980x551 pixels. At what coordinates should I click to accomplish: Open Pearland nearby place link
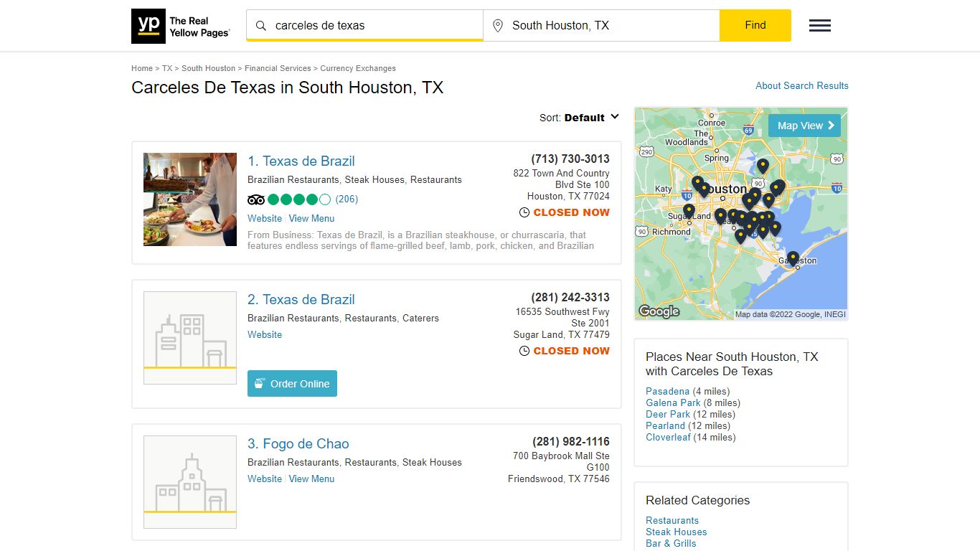[665, 425]
